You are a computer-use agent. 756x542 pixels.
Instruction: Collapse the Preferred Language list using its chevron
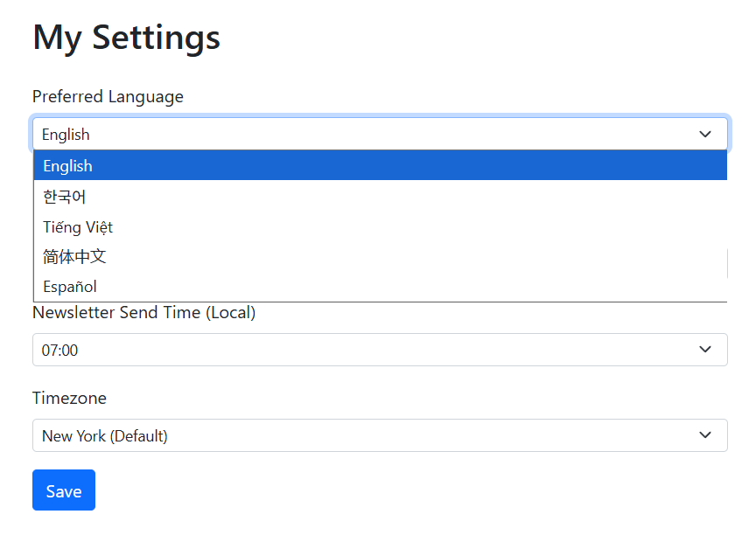[x=705, y=135]
